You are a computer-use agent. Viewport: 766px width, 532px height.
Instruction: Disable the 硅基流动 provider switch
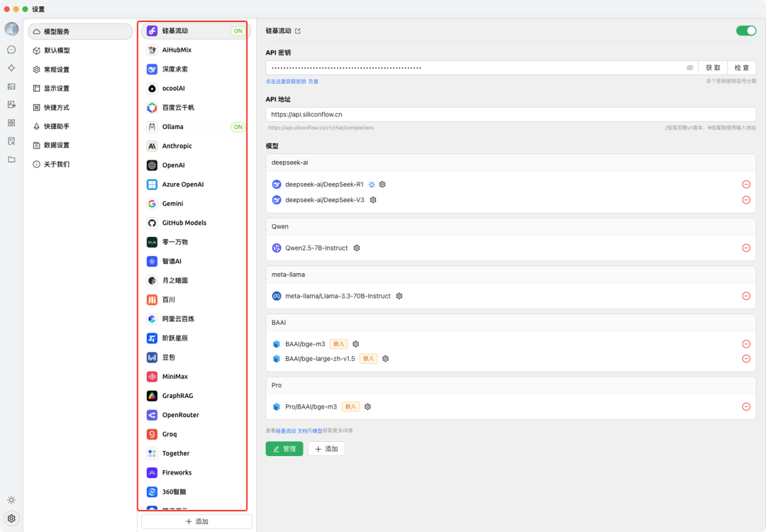pyautogui.click(x=746, y=31)
